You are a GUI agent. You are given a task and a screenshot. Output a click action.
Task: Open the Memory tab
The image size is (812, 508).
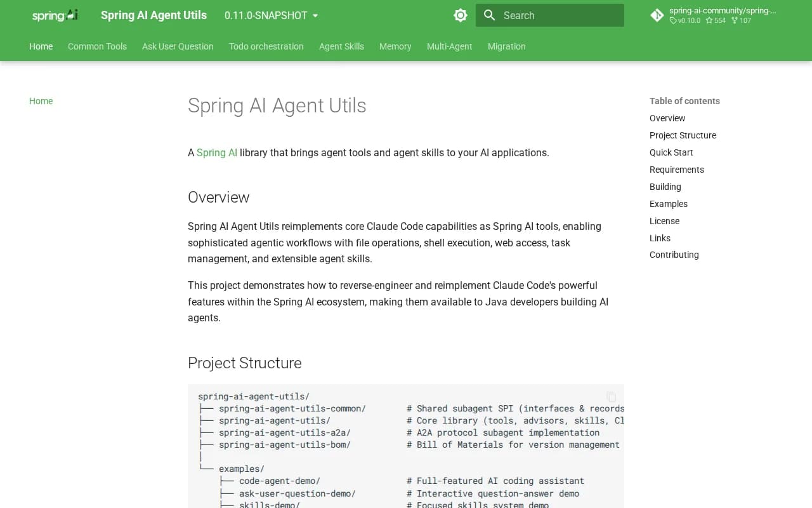(395, 46)
